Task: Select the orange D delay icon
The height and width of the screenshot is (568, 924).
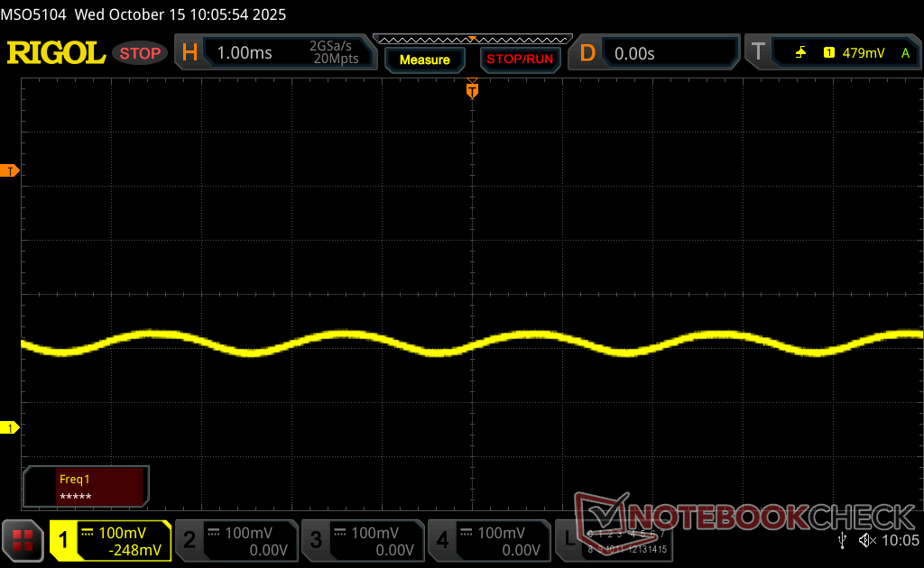Action: pyautogui.click(x=587, y=53)
